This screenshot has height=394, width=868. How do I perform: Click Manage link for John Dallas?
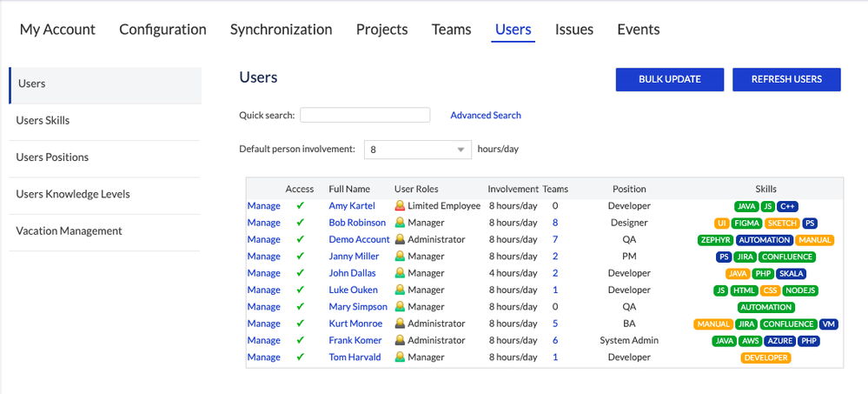coord(263,273)
